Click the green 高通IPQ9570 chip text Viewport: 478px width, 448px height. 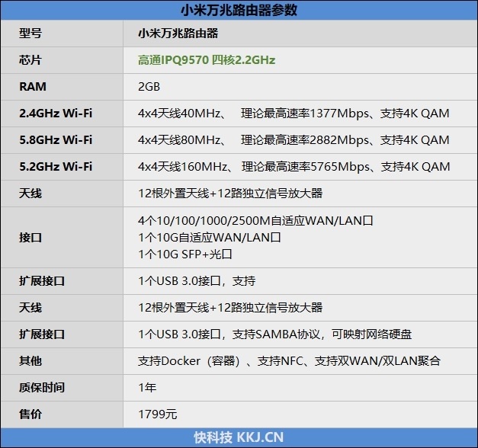(206, 60)
